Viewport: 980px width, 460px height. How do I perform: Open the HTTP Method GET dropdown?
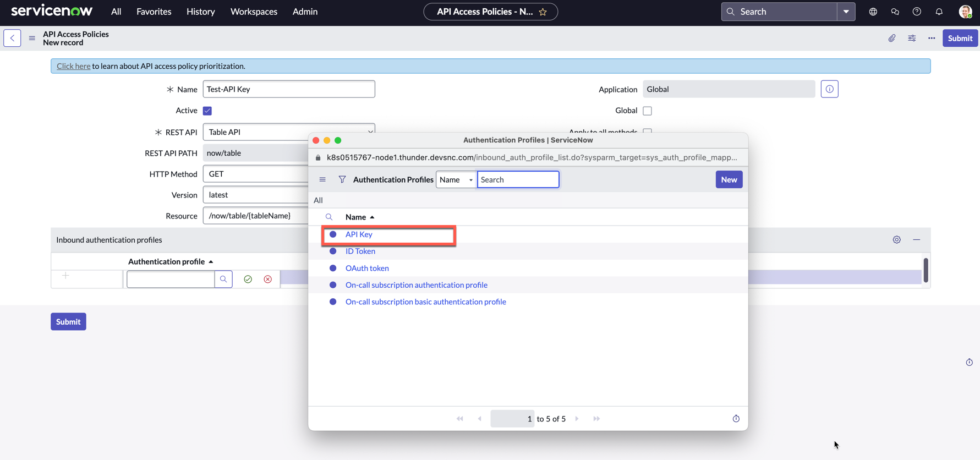pos(256,174)
